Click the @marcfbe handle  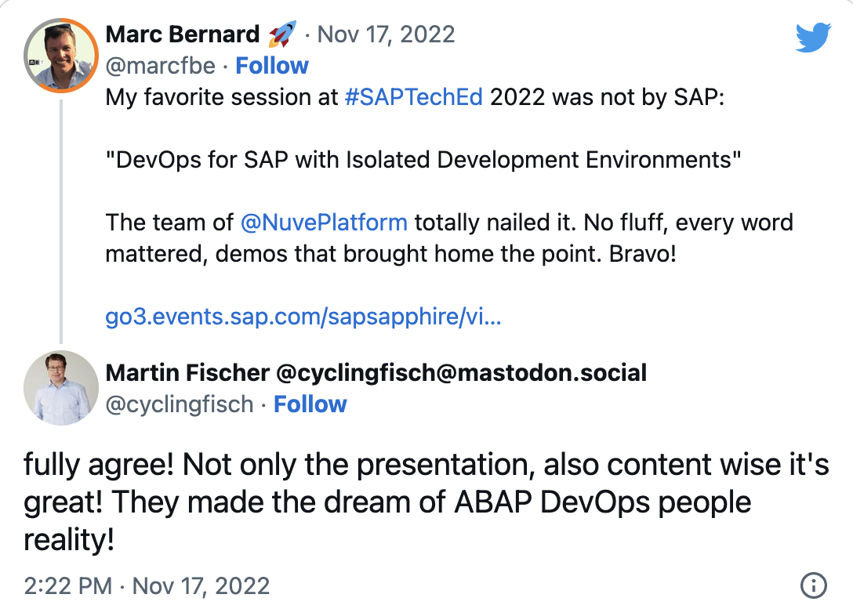161,67
